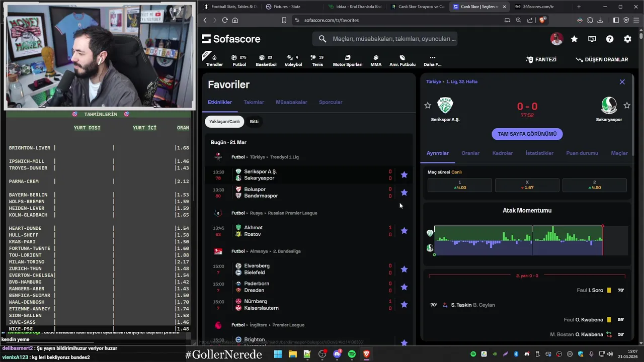Open the browser downloads icon
The width and height of the screenshot is (644, 362).
click(599, 20)
